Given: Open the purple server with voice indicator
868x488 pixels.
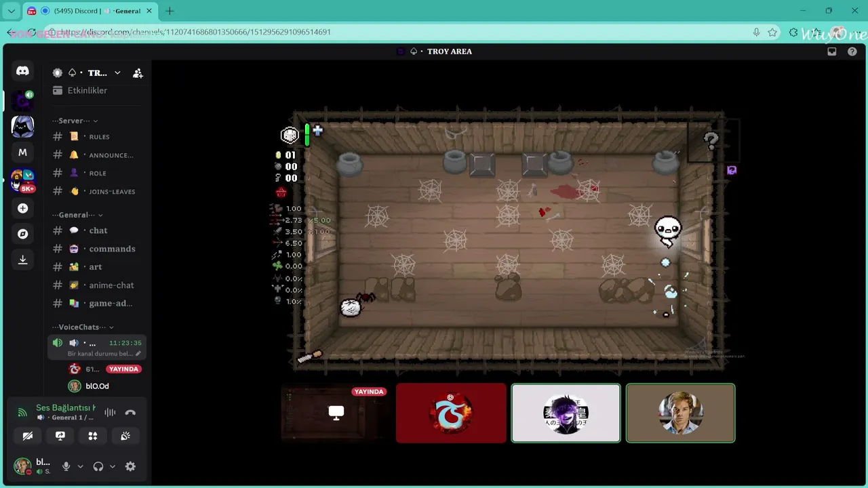Looking at the screenshot, I should pyautogui.click(x=23, y=100).
